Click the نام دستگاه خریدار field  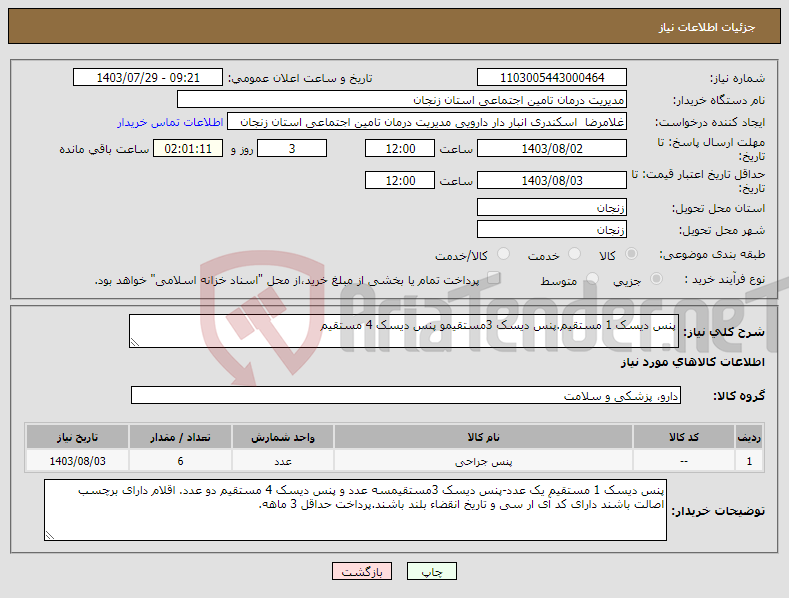click(402, 100)
